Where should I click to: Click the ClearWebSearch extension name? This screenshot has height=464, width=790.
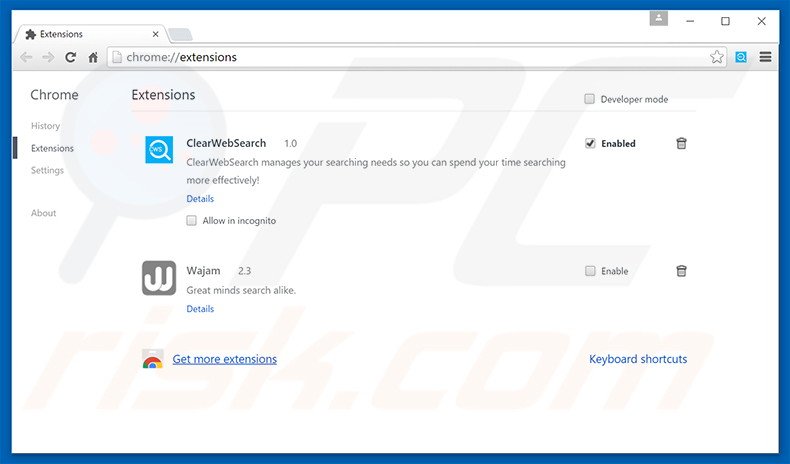click(x=226, y=143)
